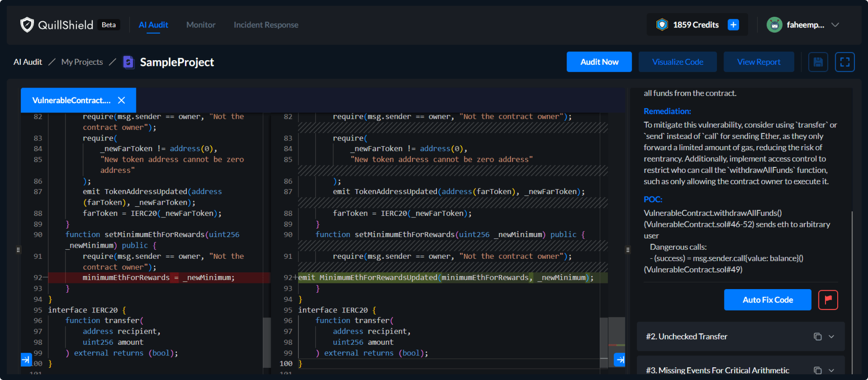The width and height of the screenshot is (868, 380).
Task: Open My Projects breadcrumb
Action: point(82,62)
